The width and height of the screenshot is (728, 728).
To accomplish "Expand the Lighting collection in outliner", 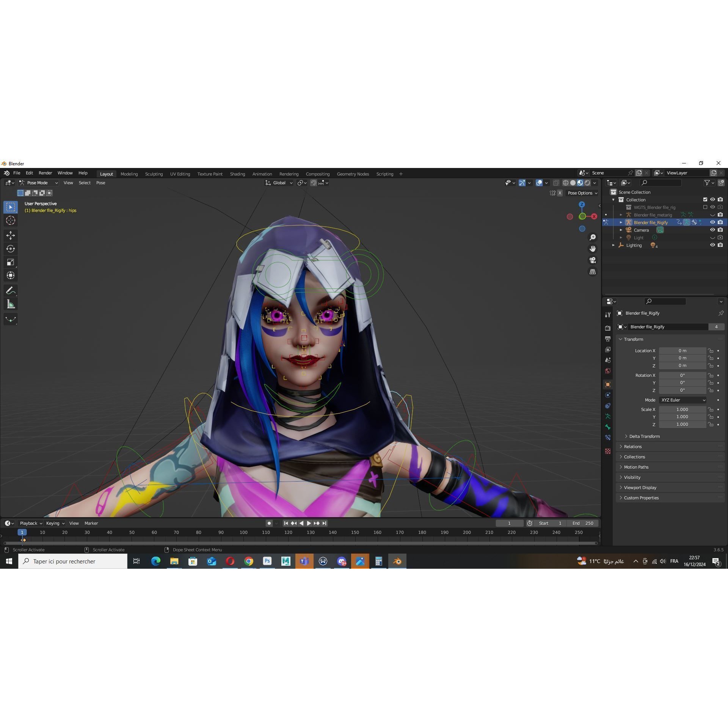I will [613, 245].
